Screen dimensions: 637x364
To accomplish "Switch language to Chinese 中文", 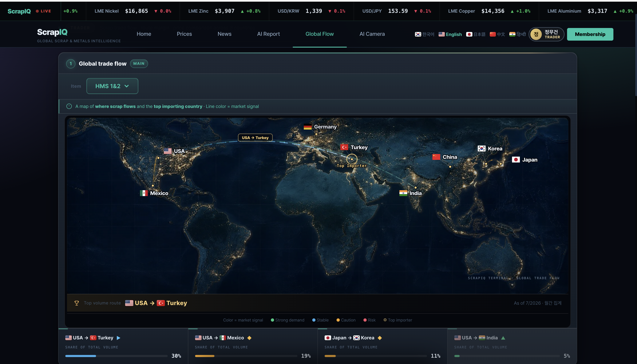I will (497, 34).
